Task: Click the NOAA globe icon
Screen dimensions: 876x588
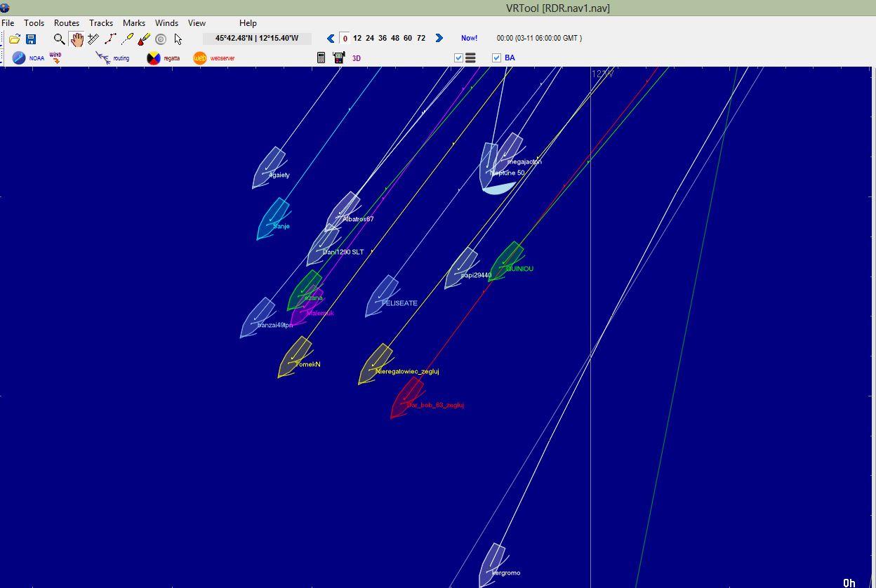Action: point(19,58)
